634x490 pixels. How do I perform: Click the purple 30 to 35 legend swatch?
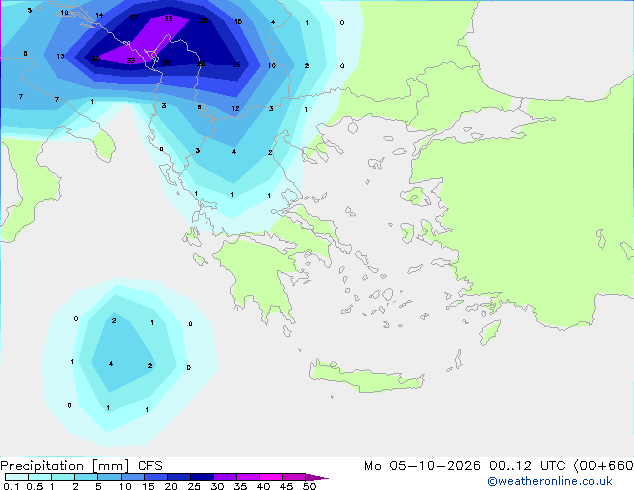225,477
